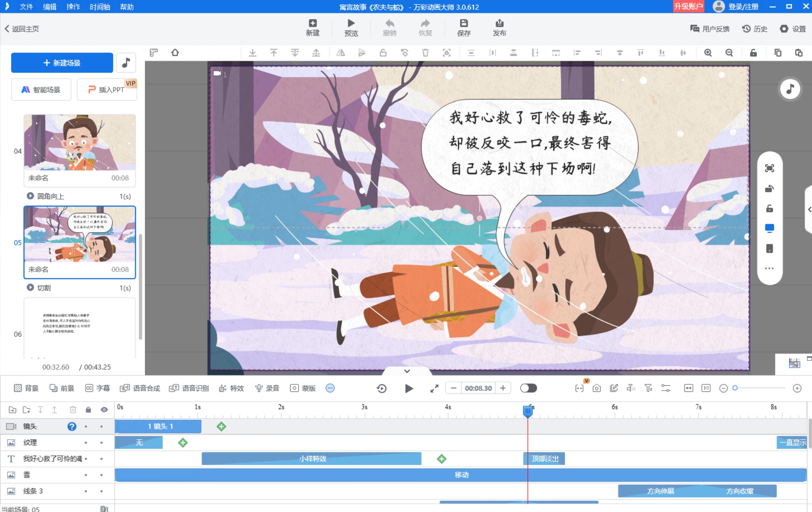Viewport: 812px width, 512px height.
Task: Open the 时间轴 menu
Action: pyautogui.click(x=100, y=7)
